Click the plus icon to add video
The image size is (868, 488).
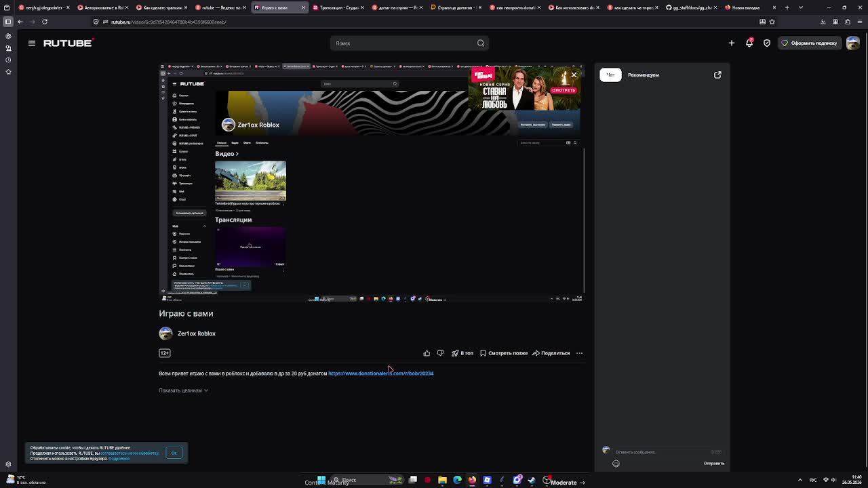click(732, 43)
